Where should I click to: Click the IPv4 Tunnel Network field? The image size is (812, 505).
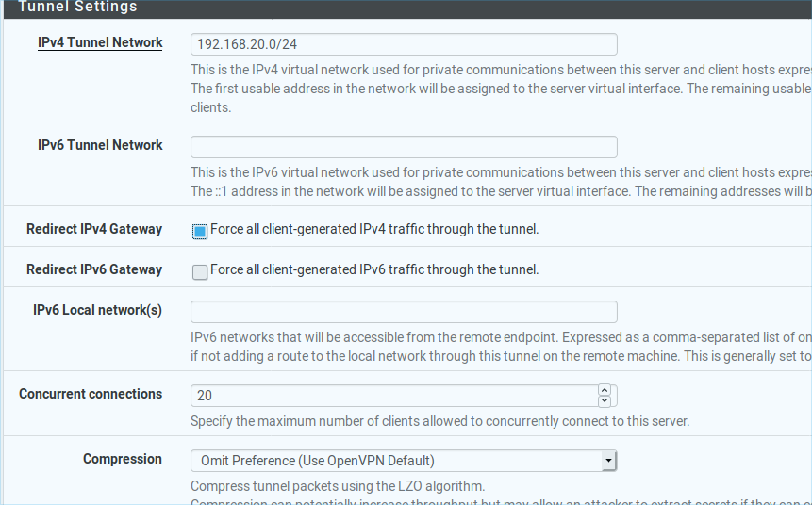point(404,44)
